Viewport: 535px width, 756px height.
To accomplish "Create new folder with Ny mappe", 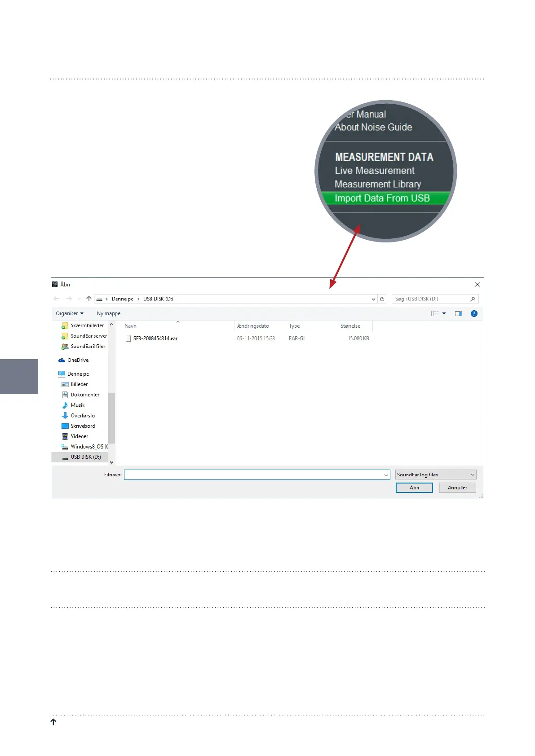I will coord(108,313).
